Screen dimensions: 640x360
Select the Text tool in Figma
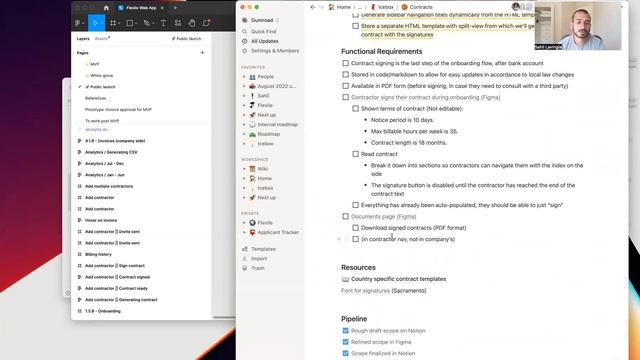[163, 23]
